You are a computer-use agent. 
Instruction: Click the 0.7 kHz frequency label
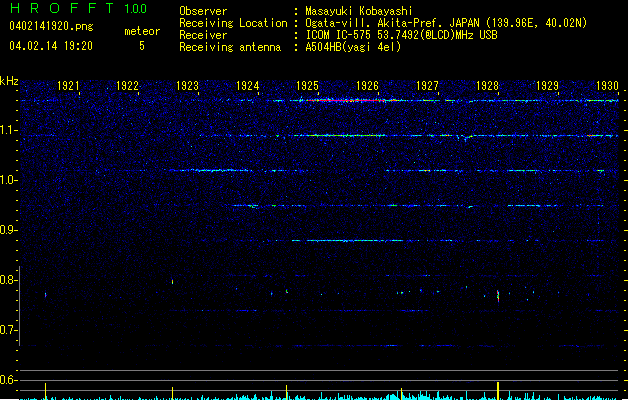[9, 330]
